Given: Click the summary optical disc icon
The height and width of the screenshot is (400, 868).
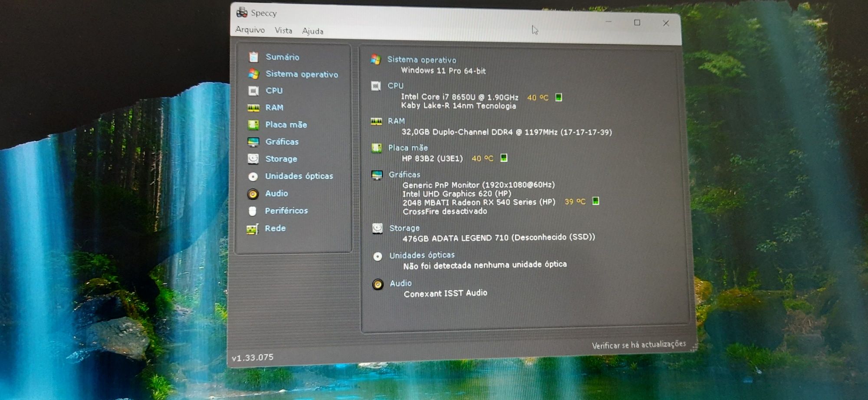Looking at the screenshot, I should tap(378, 256).
